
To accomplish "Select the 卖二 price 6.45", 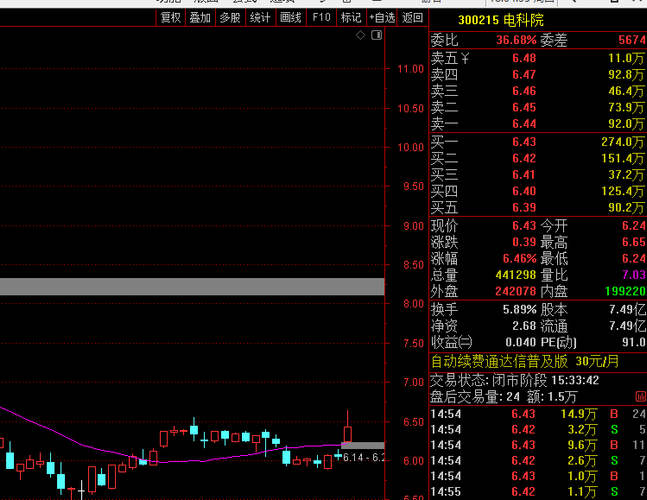I will tap(524, 108).
